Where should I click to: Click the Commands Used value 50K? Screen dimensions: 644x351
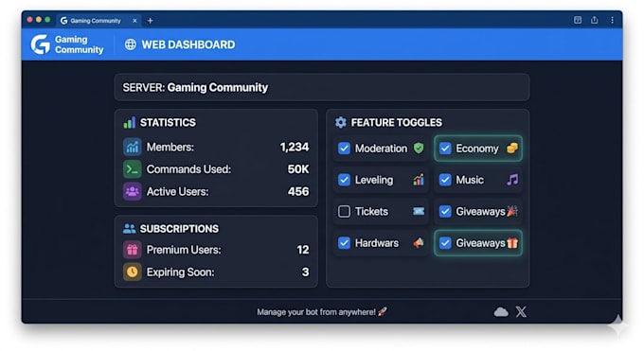pos(297,169)
